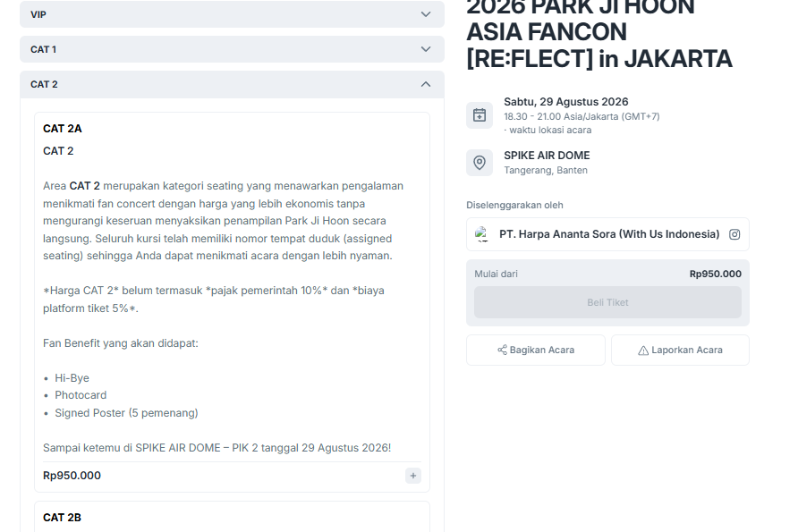Click the warning icon in Laporkan Acara
798x532 pixels.
pyautogui.click(x=643, y=350)
